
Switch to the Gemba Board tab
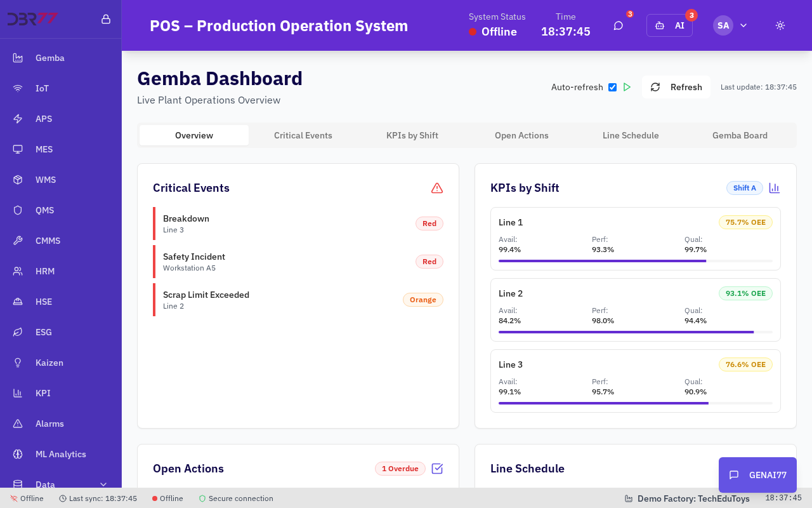[740, 135]
